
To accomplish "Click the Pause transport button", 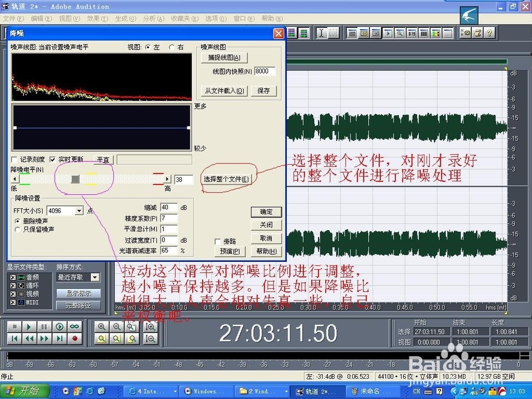I will (x=44, y=327).
